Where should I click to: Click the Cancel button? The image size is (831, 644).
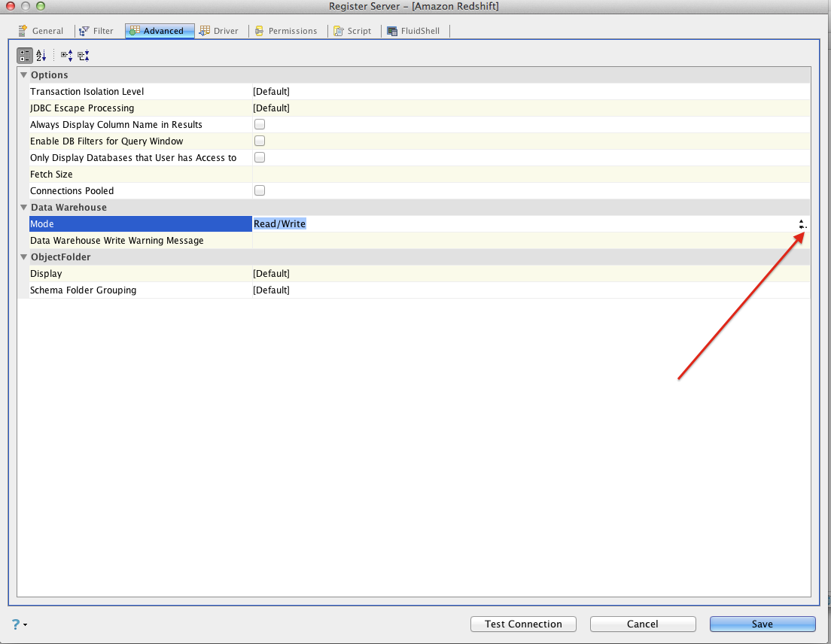(643, 624)
